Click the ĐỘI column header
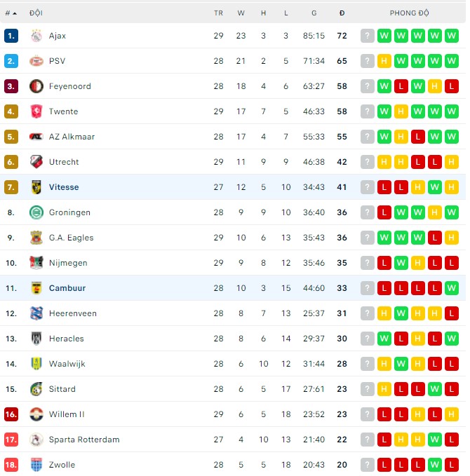Image resolution: width=470 pixels, height=476 pixels. click(x=36, y=13)
